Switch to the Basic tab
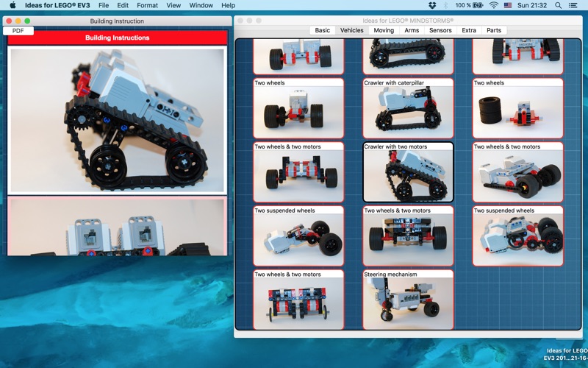The image size is (588, 368). [323, 30]
